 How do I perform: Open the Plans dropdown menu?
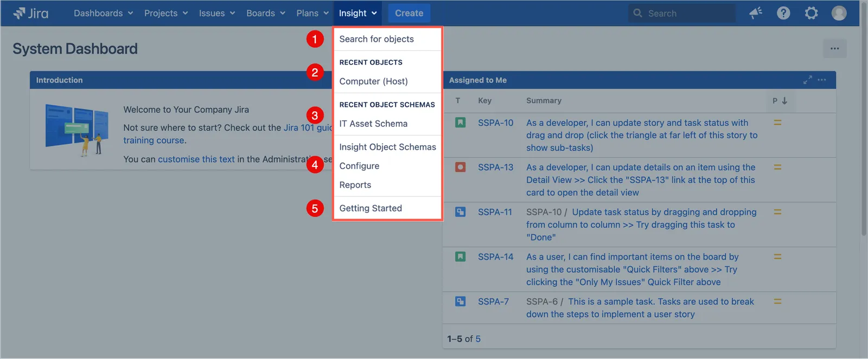pyautogui.click(x=312, y=13)
